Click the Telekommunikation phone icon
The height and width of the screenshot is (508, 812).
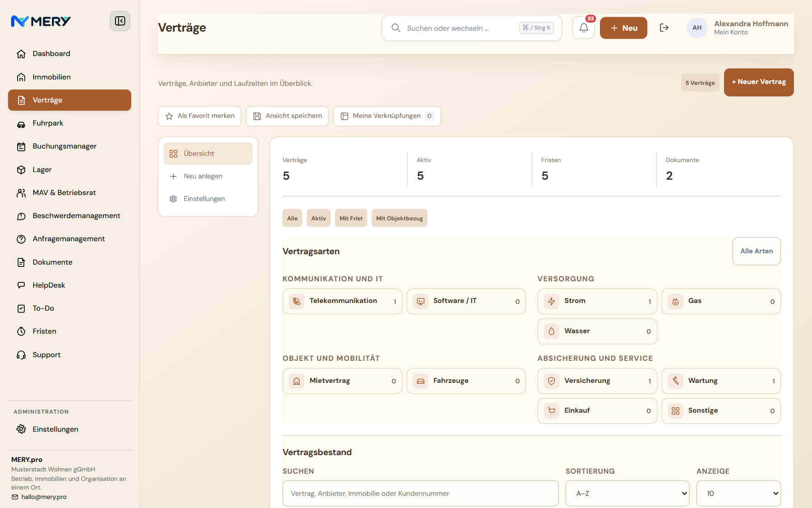pos(296,301)
